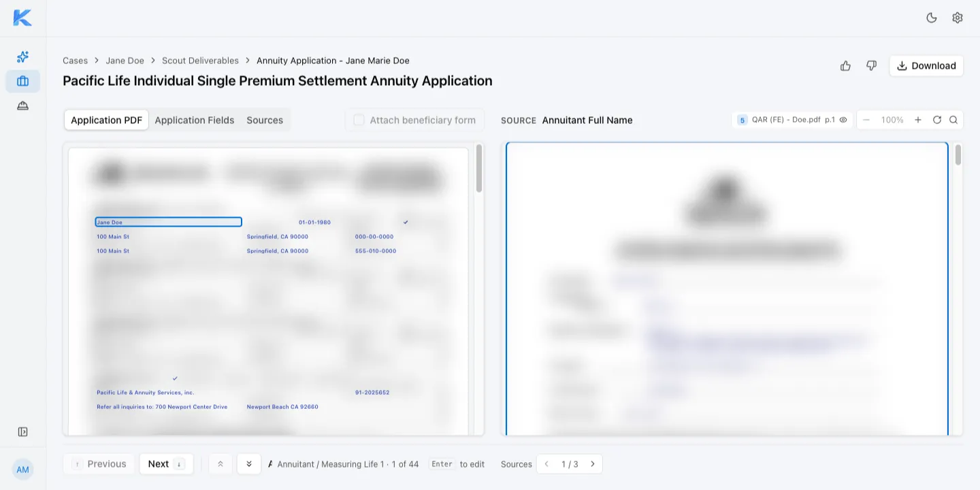Click the Pacific Life & Annuity Services, Inc. text
The height and width of the screenshot is (490, 980).
146,393
